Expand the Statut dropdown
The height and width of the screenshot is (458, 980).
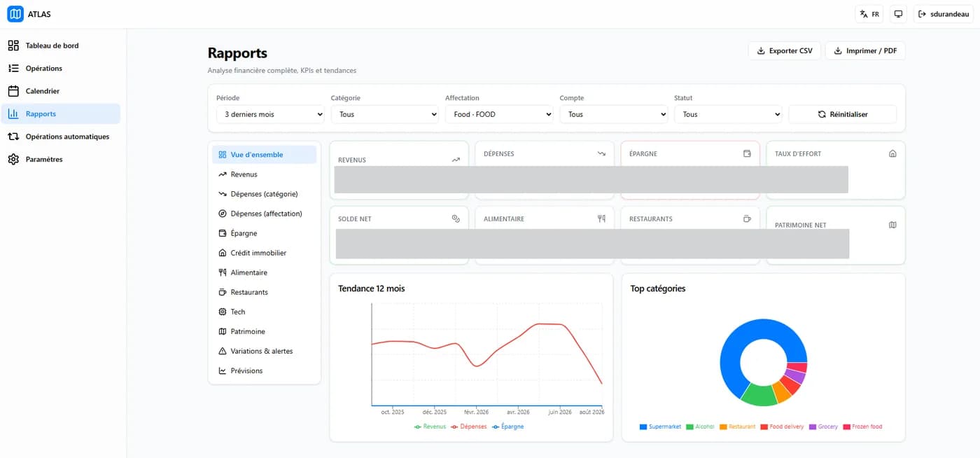point(728,114)
